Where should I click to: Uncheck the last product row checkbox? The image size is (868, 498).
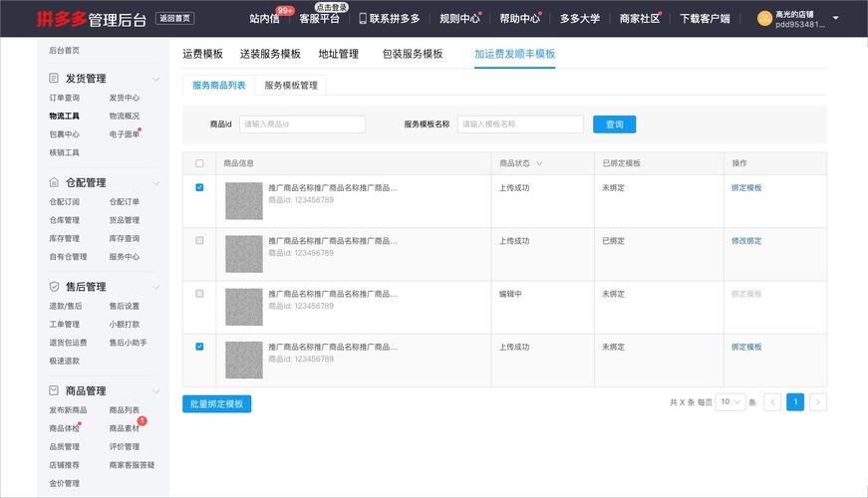coord(199,347)
